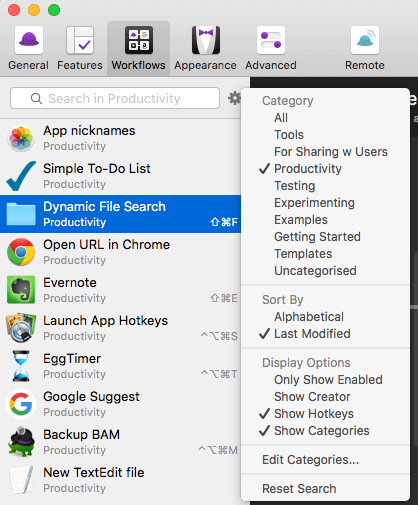Click the Dynamic File Search folder icon

[21, 214]
